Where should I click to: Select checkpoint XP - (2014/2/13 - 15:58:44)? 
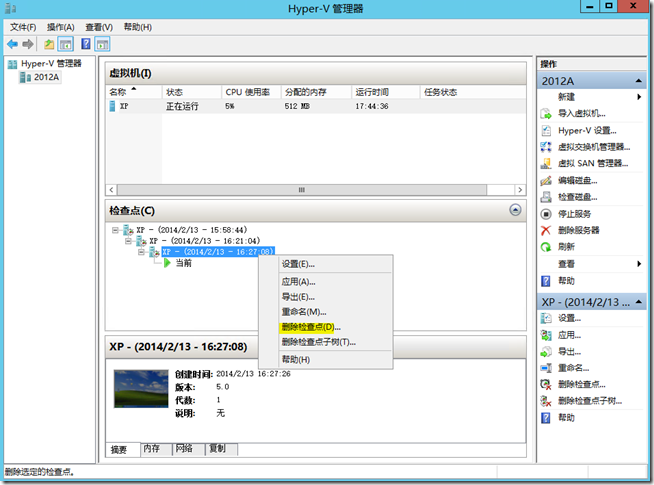192,230
